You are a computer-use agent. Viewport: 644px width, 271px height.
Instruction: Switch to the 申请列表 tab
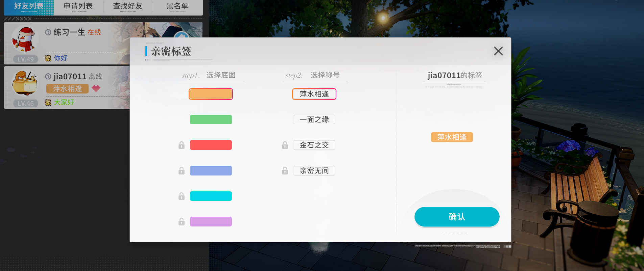click(78, 6)
